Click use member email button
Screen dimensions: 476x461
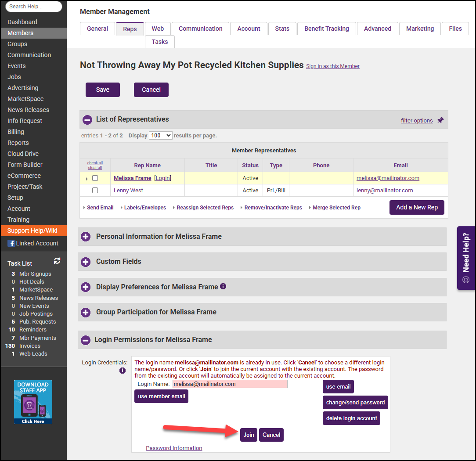pos(162,396)
